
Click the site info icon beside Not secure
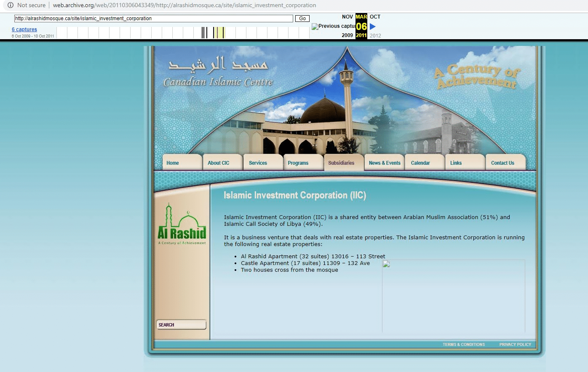[x=11, y=5]
